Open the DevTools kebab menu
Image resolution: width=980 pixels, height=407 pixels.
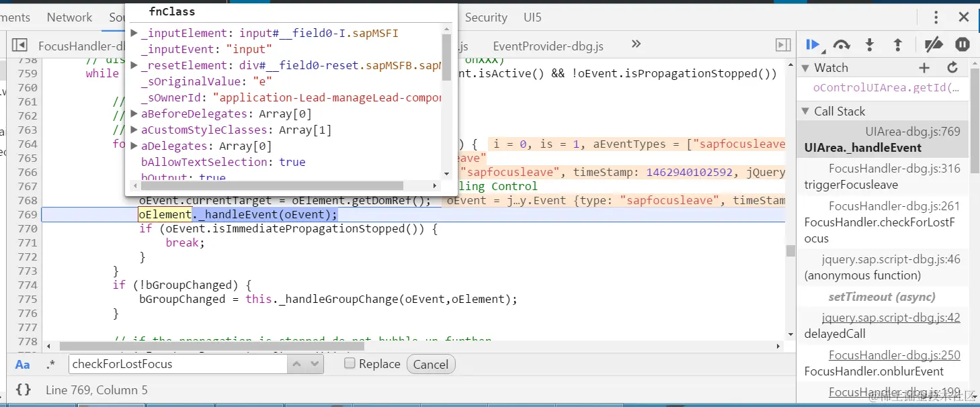click(936, 17)
